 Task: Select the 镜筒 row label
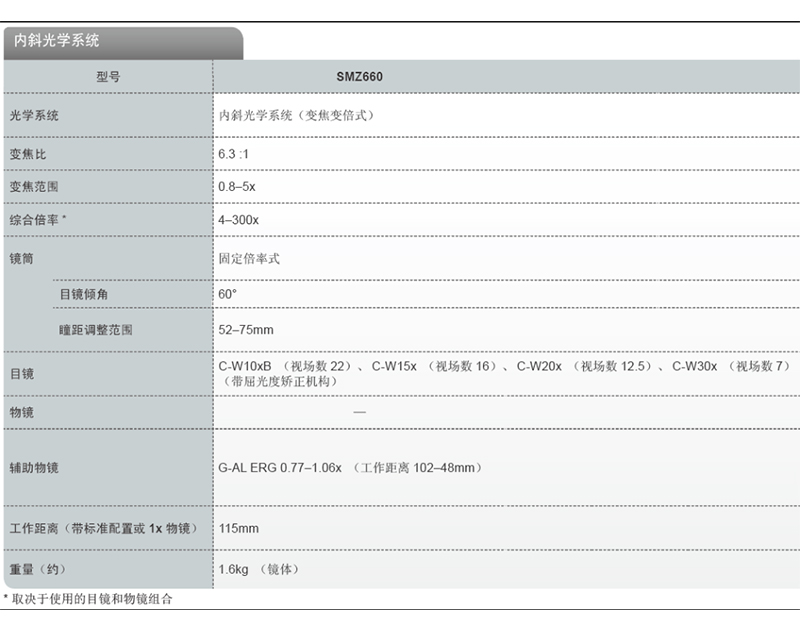pyautogui.click(x=22, y=258)
